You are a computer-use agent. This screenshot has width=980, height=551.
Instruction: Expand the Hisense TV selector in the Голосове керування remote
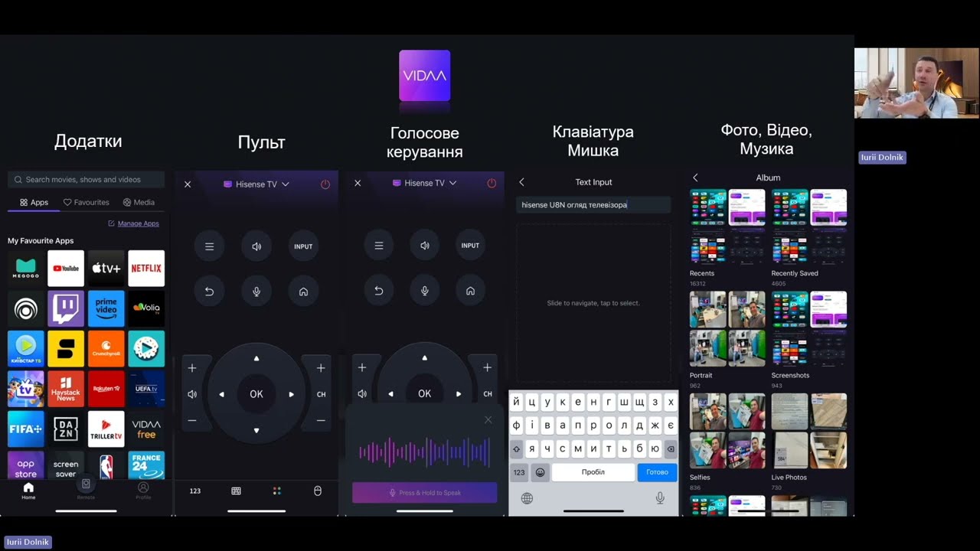pos(425,184)
